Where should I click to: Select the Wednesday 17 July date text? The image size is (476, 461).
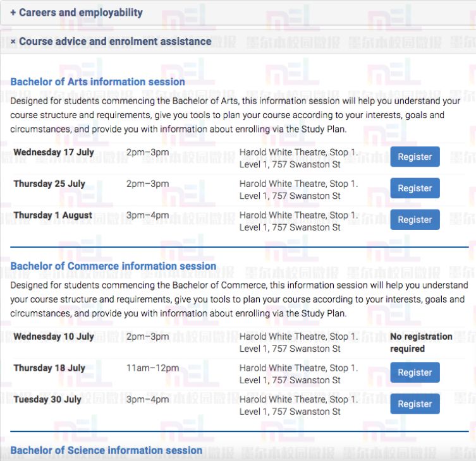[54, 152]
